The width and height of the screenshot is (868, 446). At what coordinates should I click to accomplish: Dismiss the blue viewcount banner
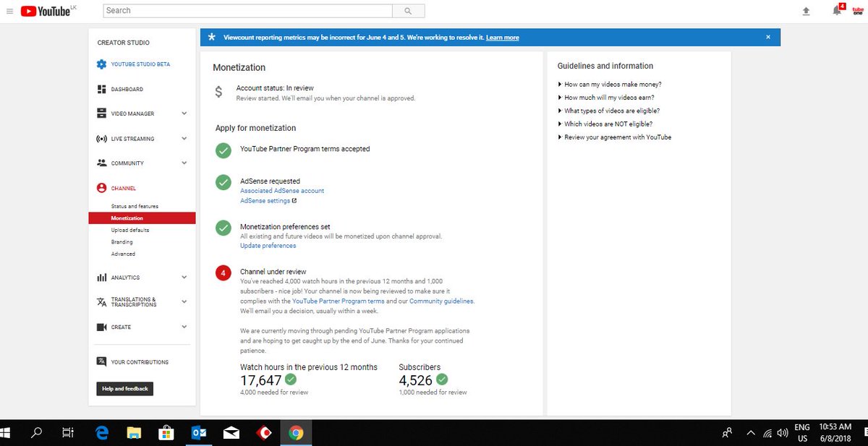(x=768, y=37)
